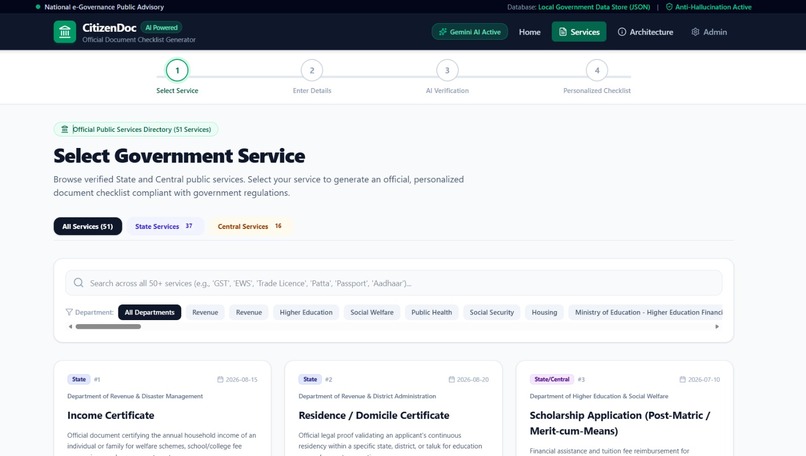Click the Local Government Data Store link
806x456 pixels.
tap(594, 7)
